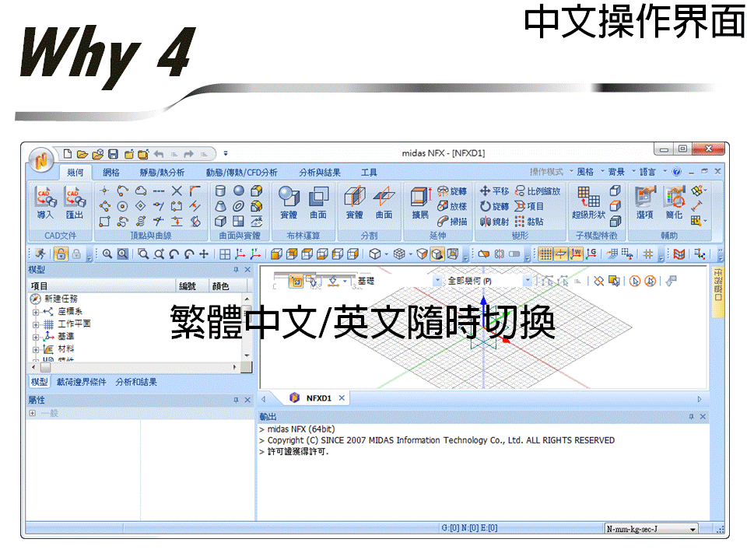Click the Revolve (旋轉) tool in 延伸 group
This screenshot has height=560, width=747.
(451, 191)
